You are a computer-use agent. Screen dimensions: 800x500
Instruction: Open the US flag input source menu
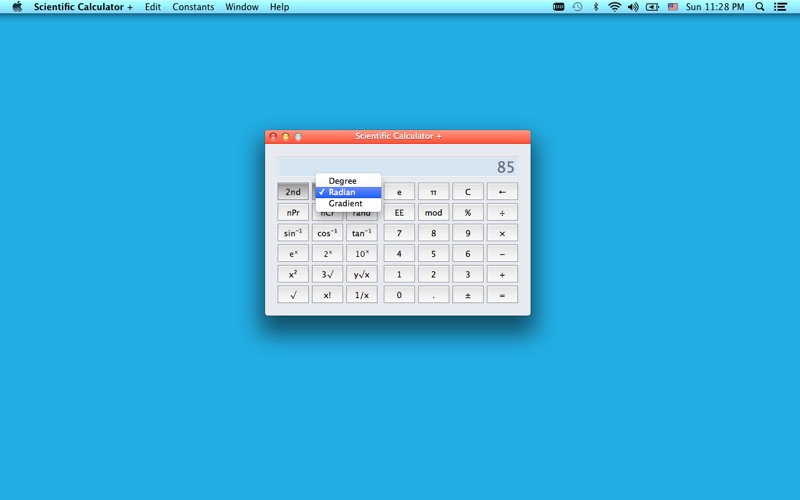pos(672,7)
